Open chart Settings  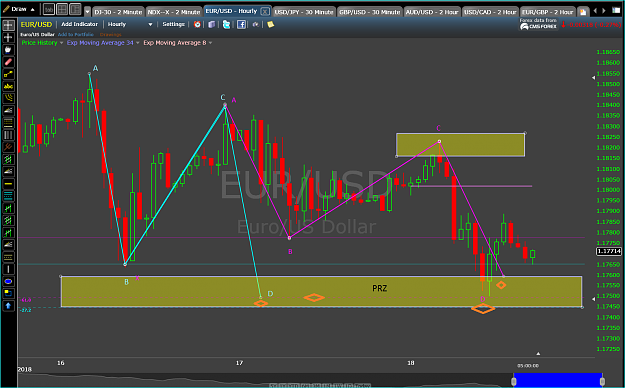173,24
